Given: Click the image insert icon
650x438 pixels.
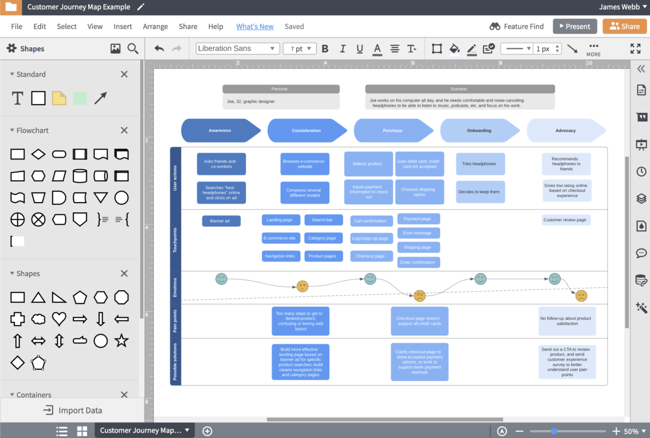Looking at the screenshot, I should [x=115, y=48].
